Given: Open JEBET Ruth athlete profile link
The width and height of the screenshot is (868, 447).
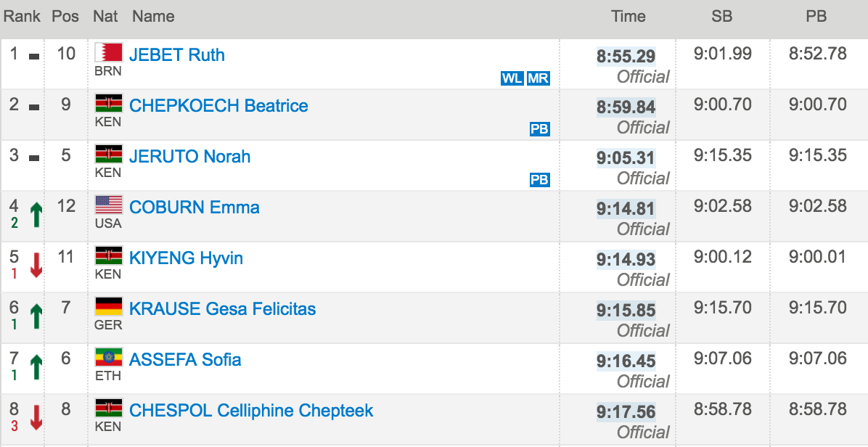Looking at the screenshot, I should coord(176,54).
